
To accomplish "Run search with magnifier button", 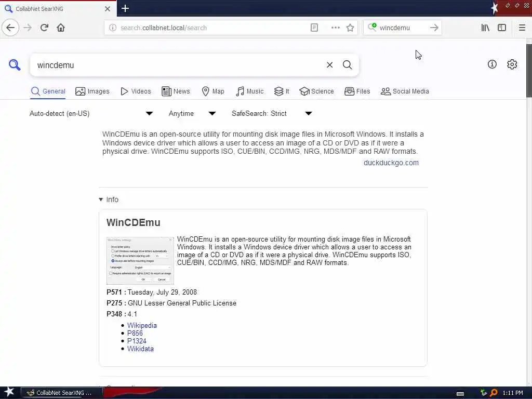I will tap(347, 65).
